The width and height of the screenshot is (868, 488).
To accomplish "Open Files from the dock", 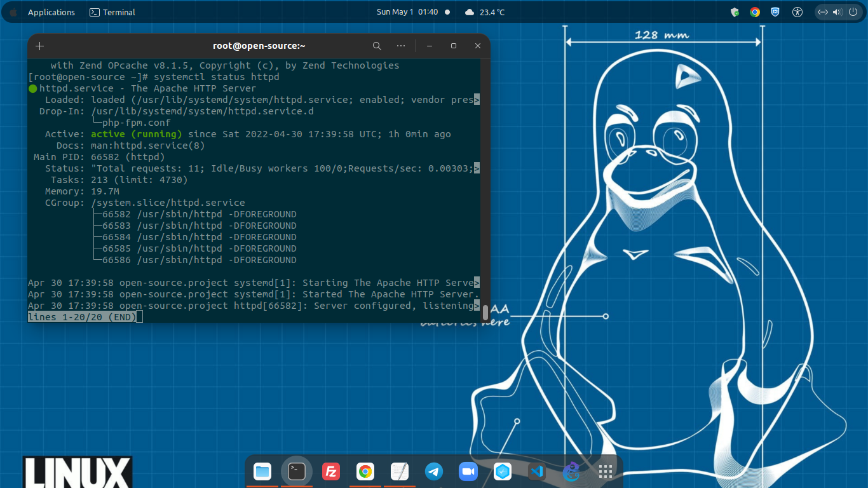I will pyautogui.click(x=262, y=471).
